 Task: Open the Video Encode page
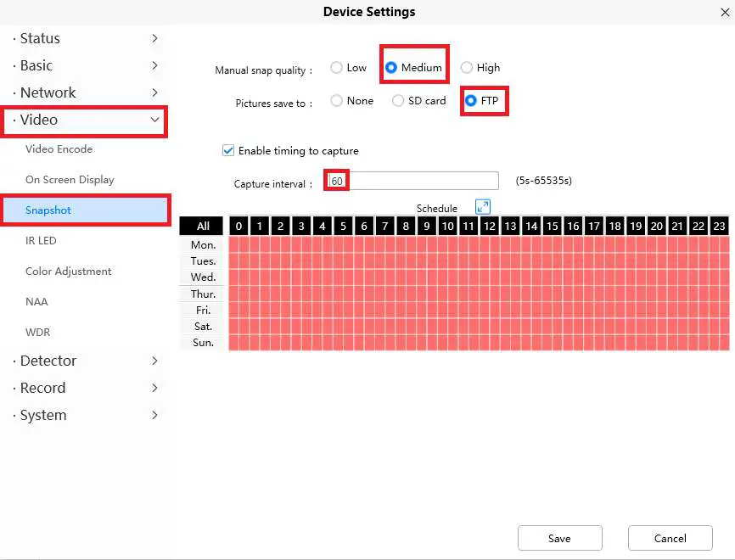59,149
